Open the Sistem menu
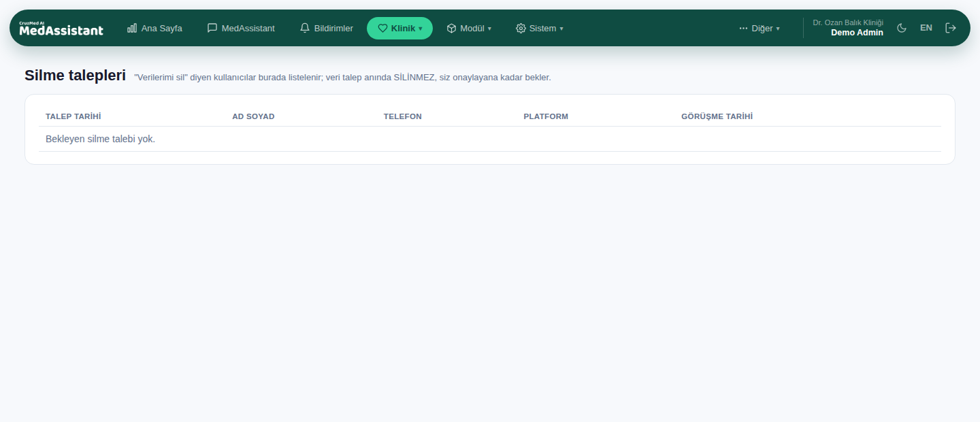Image resolution: width=980 pixels, height=422 pixels. 540,28
